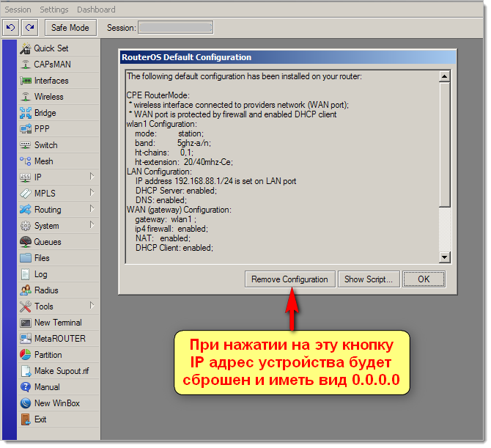The width and height of the screenshot is (491, 448).
Task: Expand the Routing submenu arrow
Action: tap(92, 209)
